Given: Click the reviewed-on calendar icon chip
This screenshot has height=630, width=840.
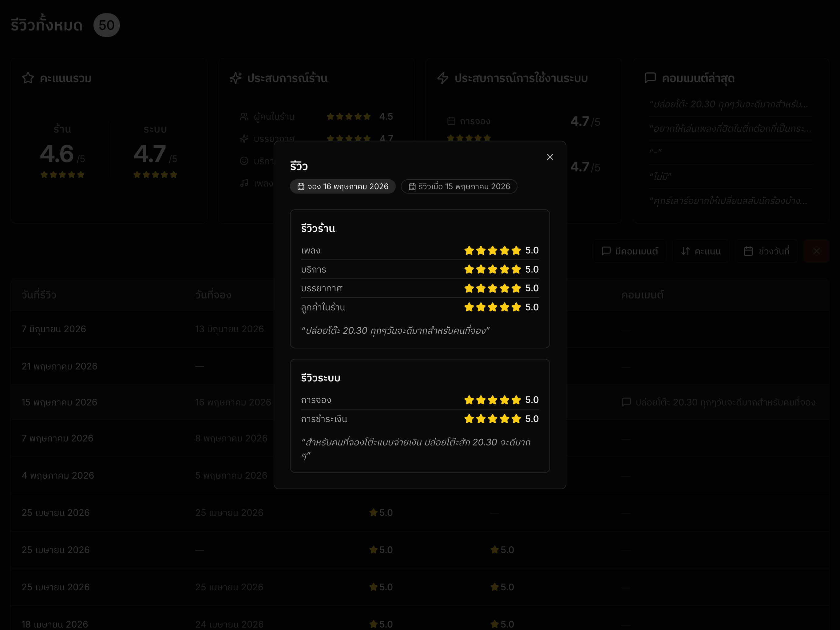Looking at the screenshot, I should point(412,186).
